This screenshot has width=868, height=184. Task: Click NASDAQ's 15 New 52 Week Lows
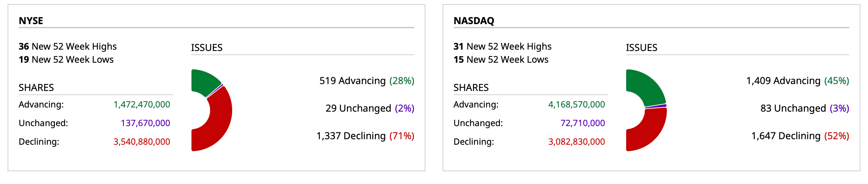click(x=501, y=60)
